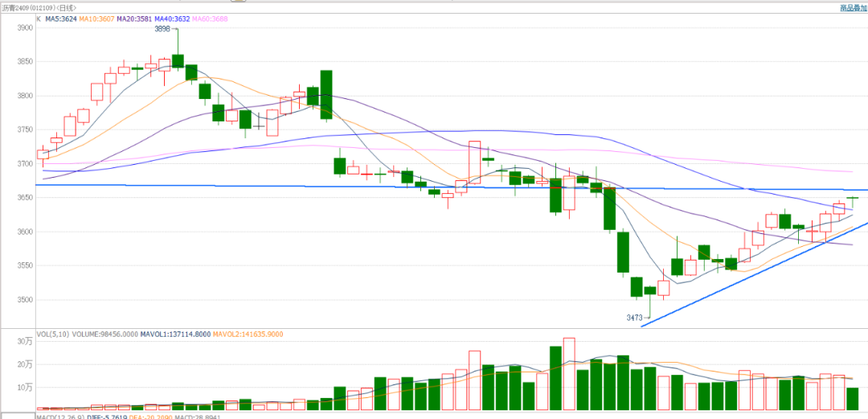Select the rising blue trendline
Image resolution: width=868 pixels, height=419 pixels.
click(x=755, y=274)
